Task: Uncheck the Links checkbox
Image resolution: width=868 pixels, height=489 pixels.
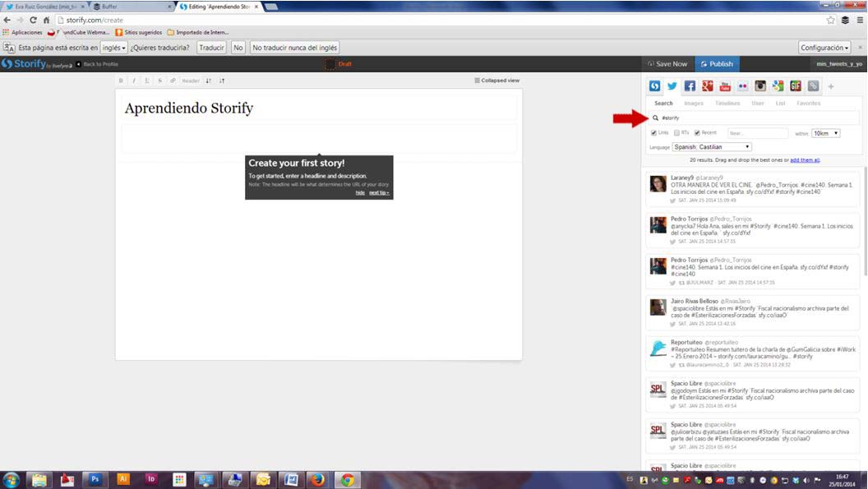Action: 654,132
